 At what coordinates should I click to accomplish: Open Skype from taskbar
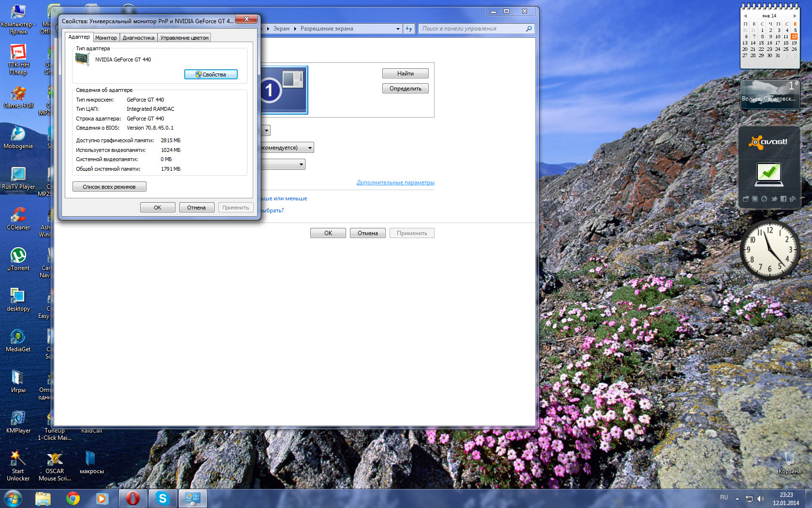click(162, 498)
